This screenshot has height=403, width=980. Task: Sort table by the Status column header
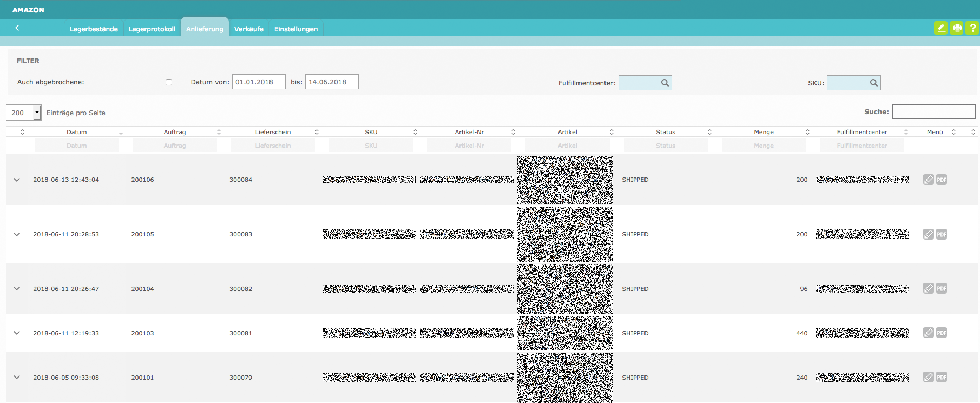point(666,132)
